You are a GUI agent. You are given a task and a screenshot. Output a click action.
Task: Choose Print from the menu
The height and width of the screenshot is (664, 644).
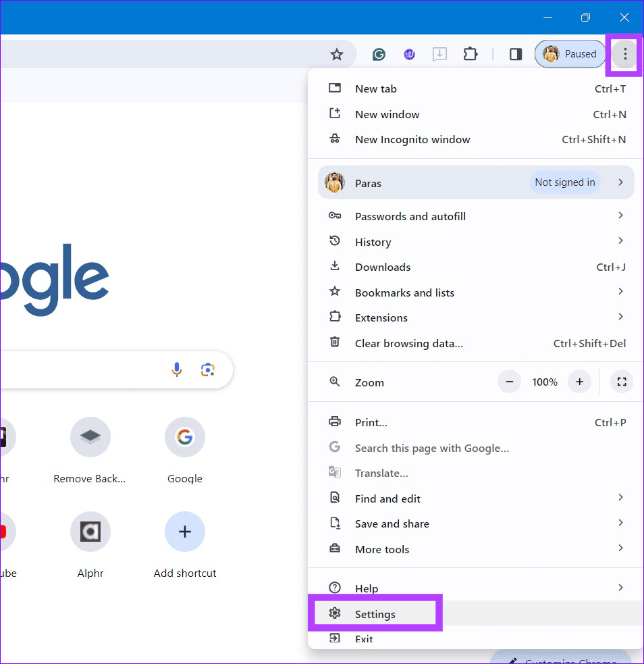coord(477,423)
